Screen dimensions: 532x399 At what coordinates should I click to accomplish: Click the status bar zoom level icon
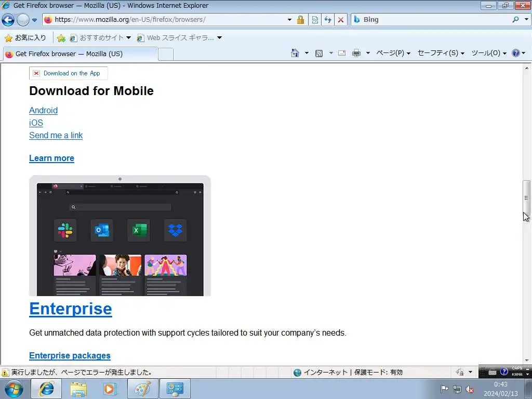[x=460, y=372]
